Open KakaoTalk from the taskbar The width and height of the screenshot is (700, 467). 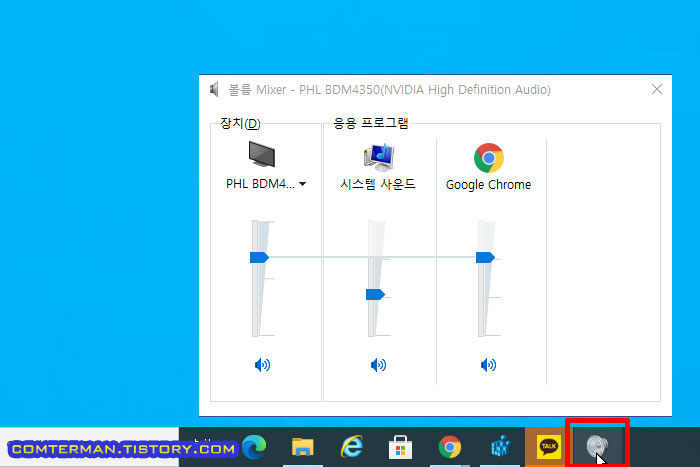[x=548, y=447]
